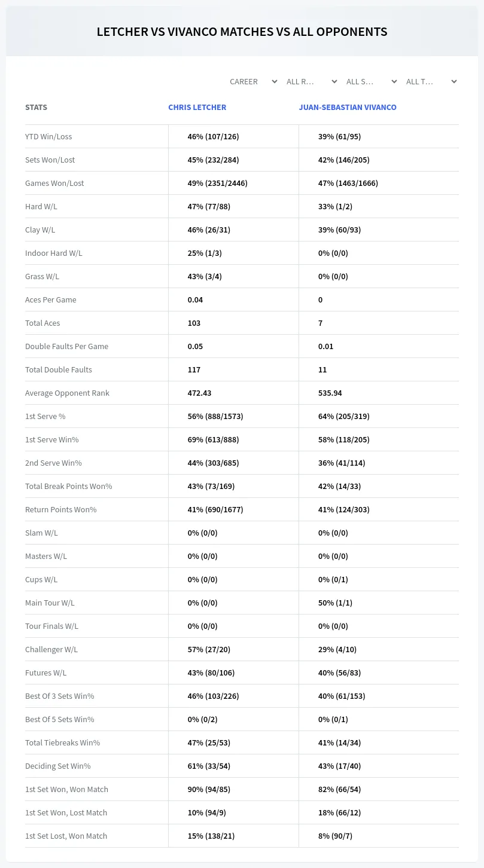Select the YTD Win/Loss stat row
484x868 pixels.
(x=242, y=136)
